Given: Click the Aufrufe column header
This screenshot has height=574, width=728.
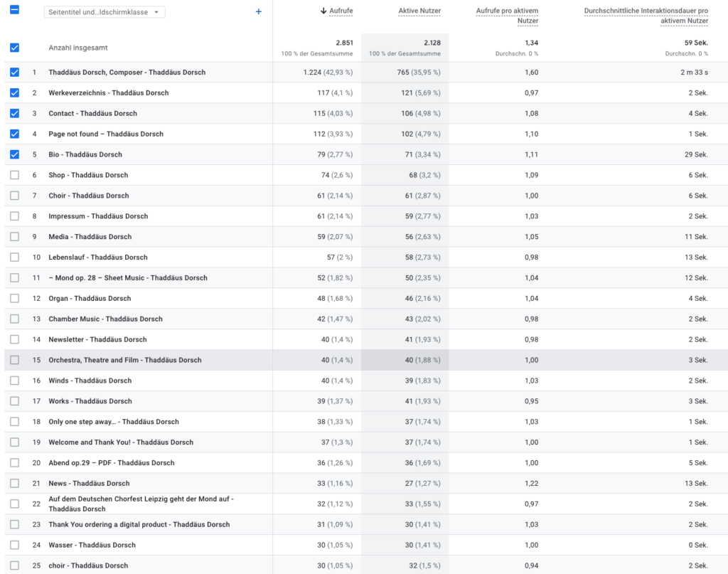Looking at the screenshot, I should click(341, 11).
